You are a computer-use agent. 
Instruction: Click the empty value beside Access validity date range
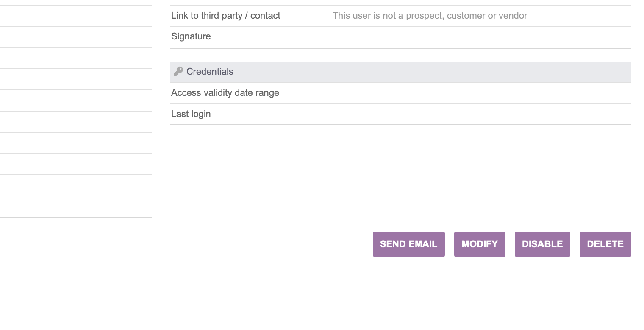[x=482, y=93]
